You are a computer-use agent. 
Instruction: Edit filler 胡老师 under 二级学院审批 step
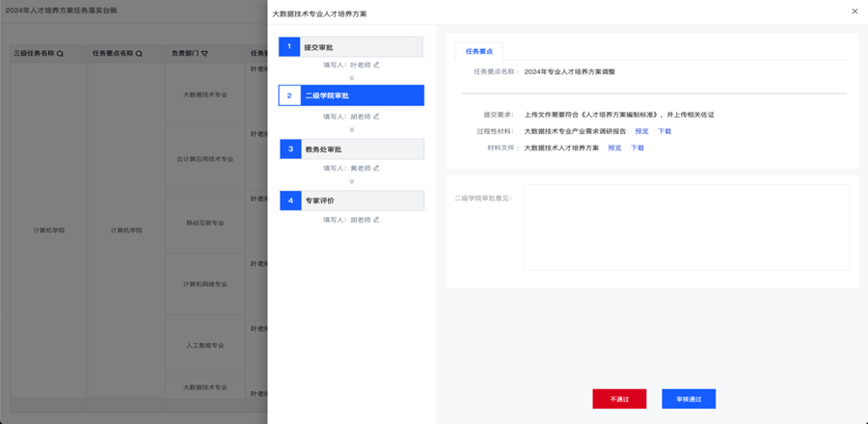376,117
